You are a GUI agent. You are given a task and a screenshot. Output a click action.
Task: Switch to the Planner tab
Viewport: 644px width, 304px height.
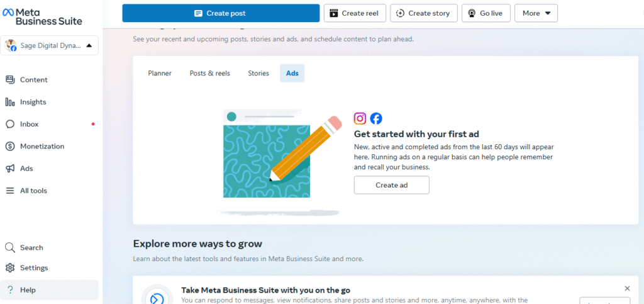(160, 73)
